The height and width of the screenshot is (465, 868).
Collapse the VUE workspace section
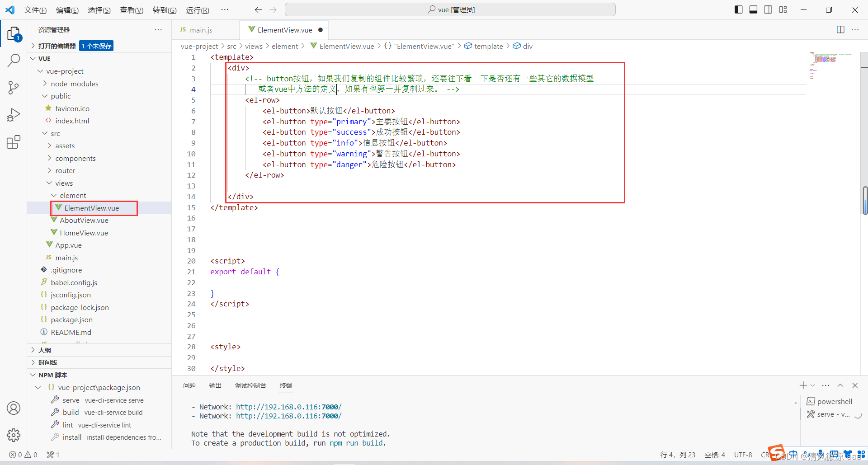(99, 59)
